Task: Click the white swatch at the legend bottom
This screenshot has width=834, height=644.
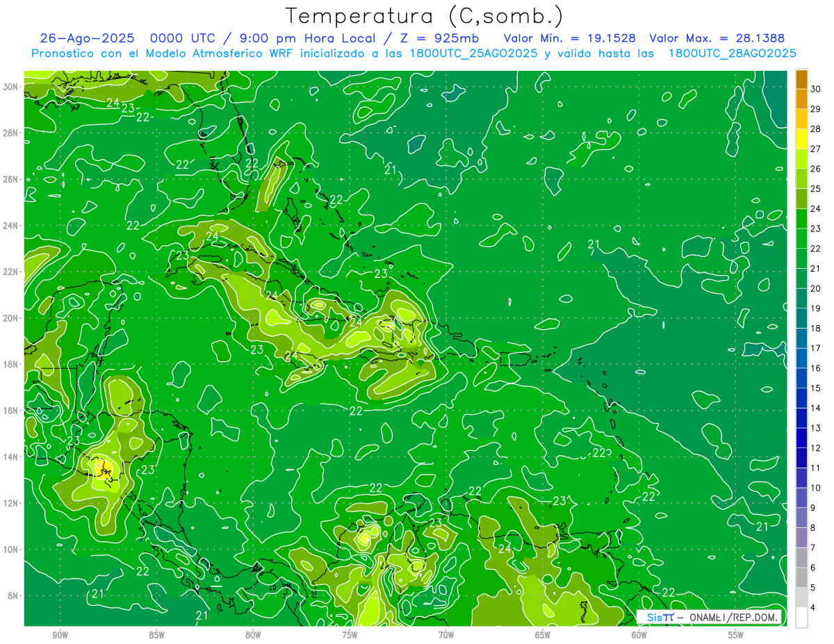Action: pyautogui.click(x=801, y=617)
